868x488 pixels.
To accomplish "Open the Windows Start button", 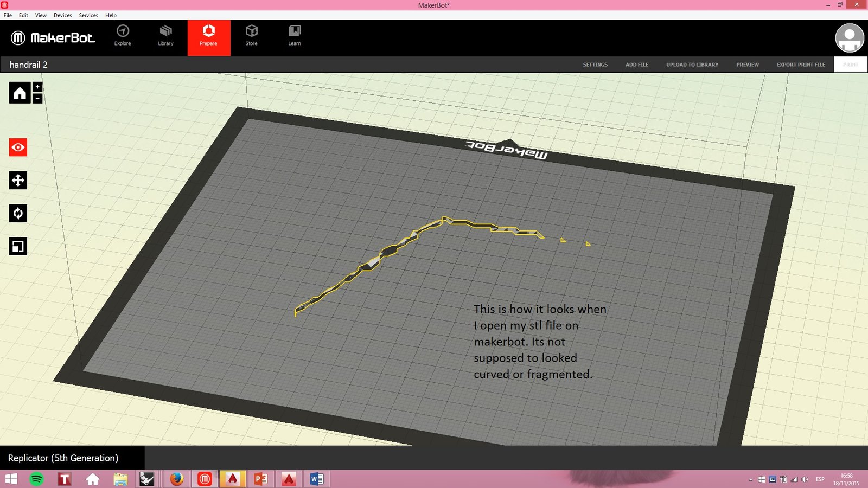I will (x=11, y=479).
